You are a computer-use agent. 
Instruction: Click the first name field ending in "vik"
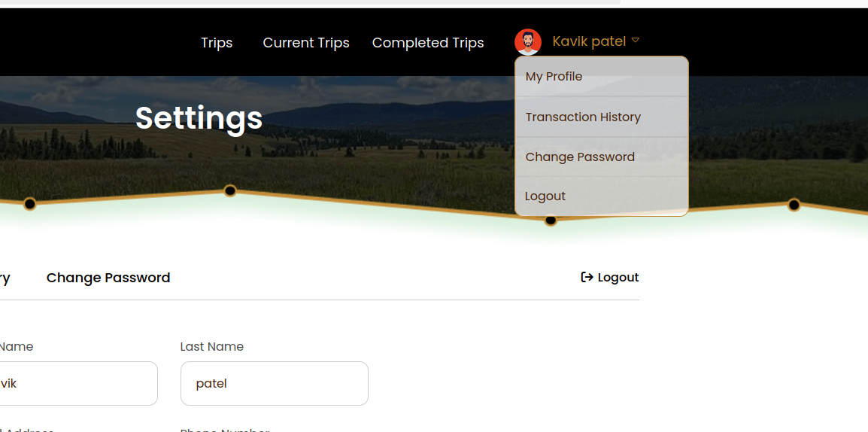tap(75, 383)
